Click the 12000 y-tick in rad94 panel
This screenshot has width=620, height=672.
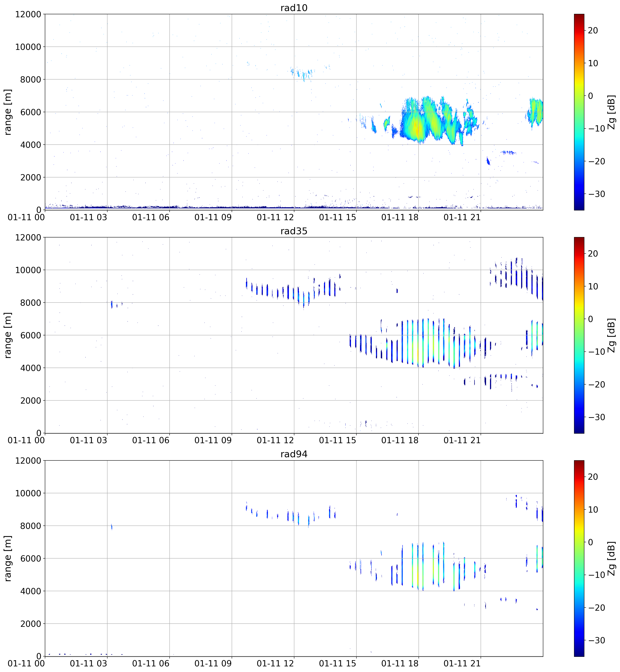tap(28, 460)
